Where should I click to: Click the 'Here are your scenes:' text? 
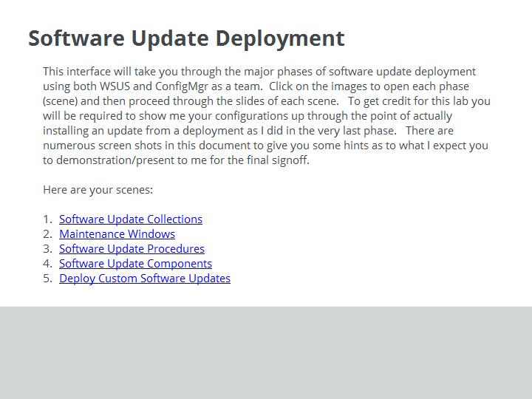98,190
